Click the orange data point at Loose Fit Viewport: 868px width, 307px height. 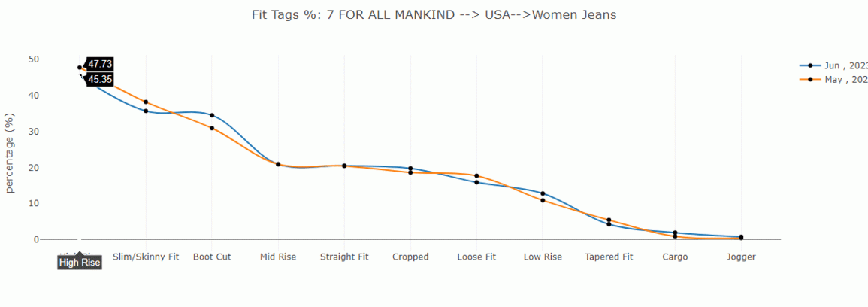[x=476, y=175]
